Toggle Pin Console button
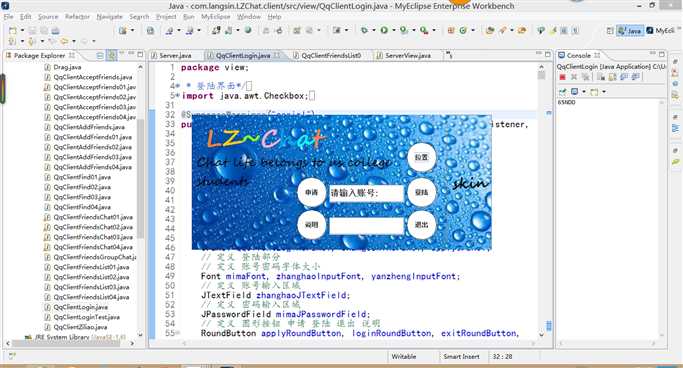Image resolution: width=683 pixels, height=368 pixels. [x=563, y=91]
